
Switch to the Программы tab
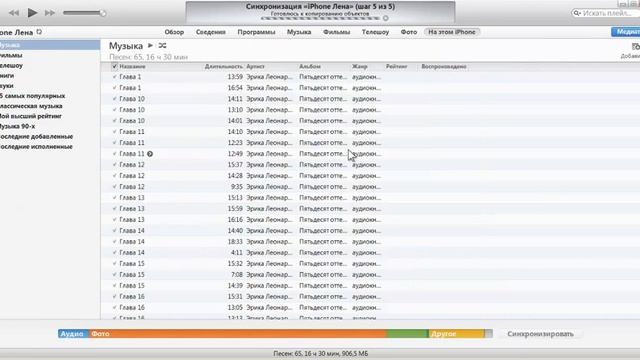pos(256,32)
